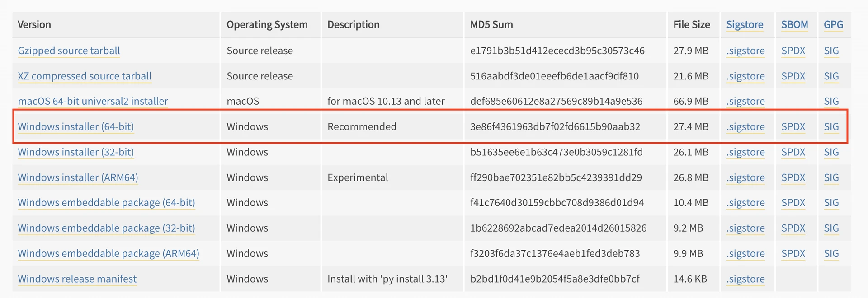Open Windows embeddable package (32-bit) link
Screen dimensions: 868x298
click(x=106, y=228)
